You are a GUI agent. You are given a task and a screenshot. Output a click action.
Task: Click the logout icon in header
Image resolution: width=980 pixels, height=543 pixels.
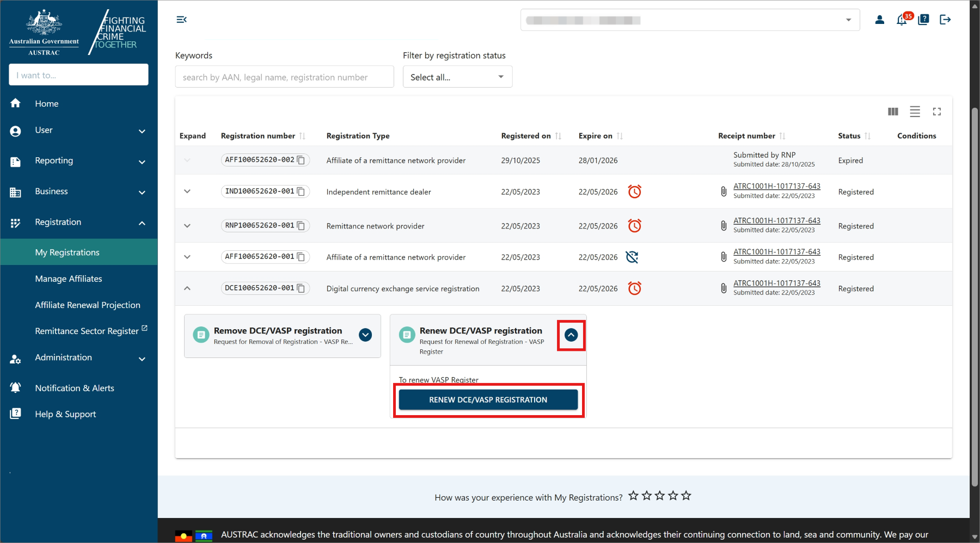[945, 20]
